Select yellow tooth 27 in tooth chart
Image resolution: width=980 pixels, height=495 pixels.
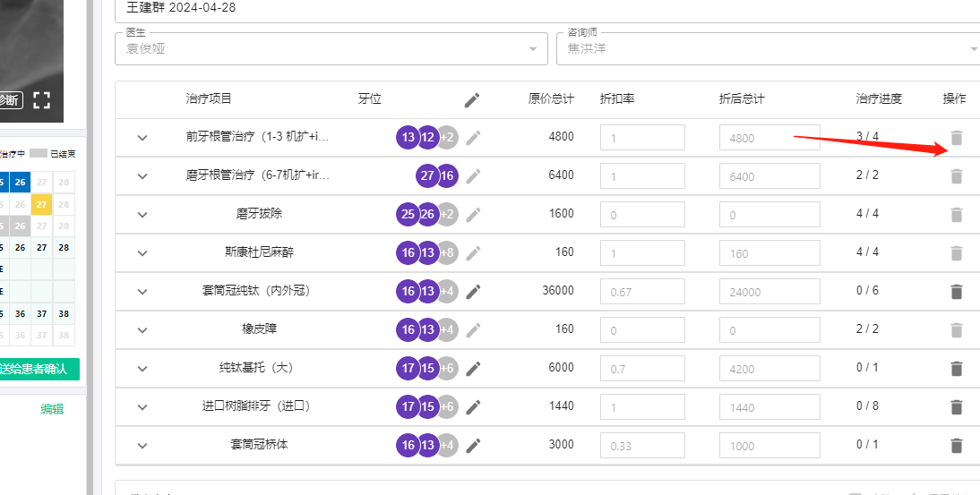41,204
